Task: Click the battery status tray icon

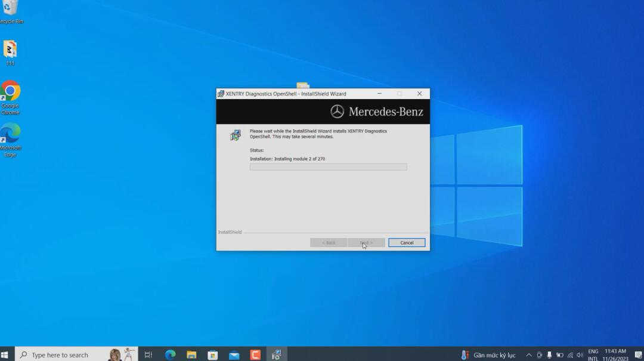Action: [x=559, y=355]
